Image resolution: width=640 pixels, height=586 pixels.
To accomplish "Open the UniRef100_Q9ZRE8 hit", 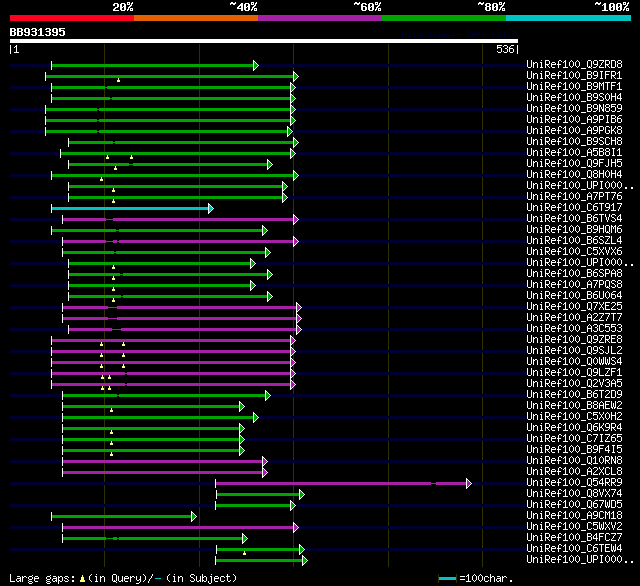I will tap(574, 340).
